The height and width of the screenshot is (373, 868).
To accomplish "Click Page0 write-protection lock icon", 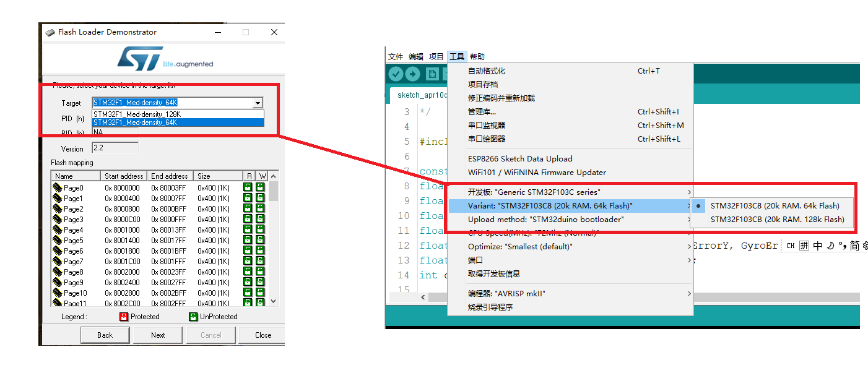I will [260, 187].
